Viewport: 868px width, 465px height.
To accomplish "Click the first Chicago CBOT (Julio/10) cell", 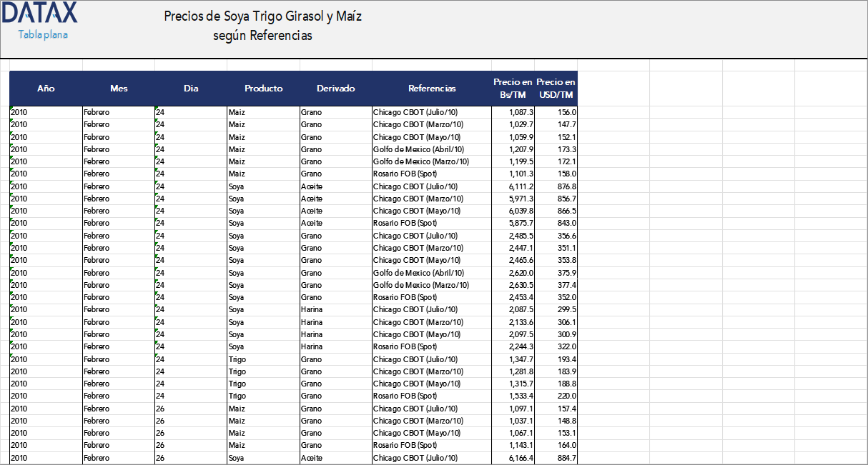I will 413,112.
